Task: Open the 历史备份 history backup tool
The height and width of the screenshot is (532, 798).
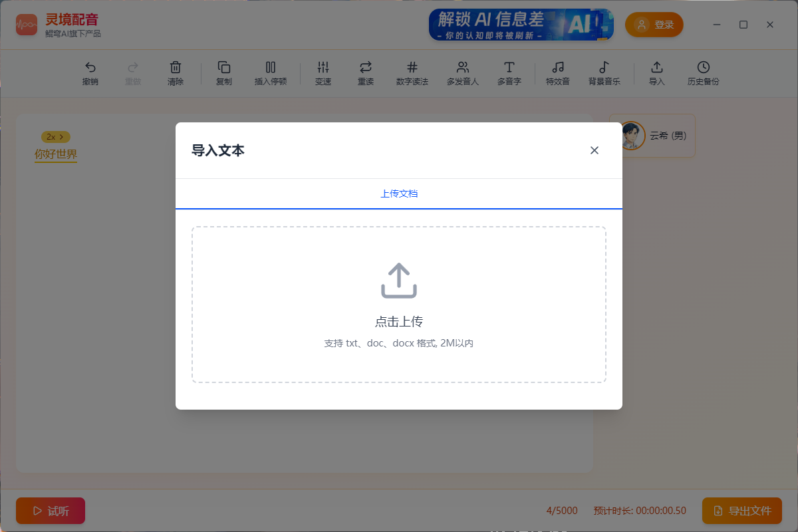Action: (x=703, y=73)
